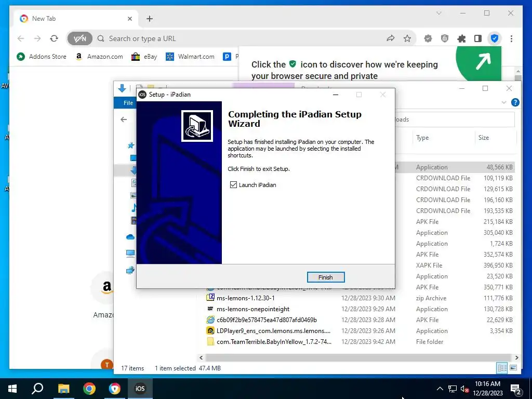Open OneDrive cloud icon in Explorer sidebar
Viewport: 532px width, 399px height.
coord(130,237)
